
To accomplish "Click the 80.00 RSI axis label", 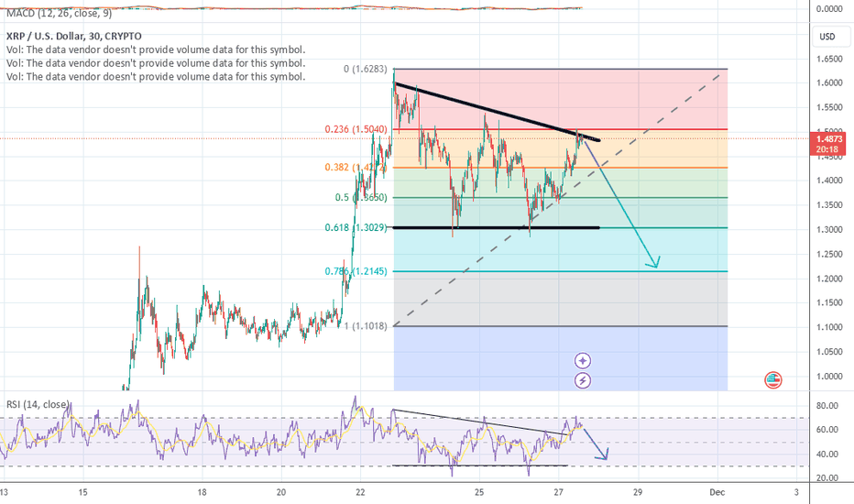I will click(x=827, y=405).
